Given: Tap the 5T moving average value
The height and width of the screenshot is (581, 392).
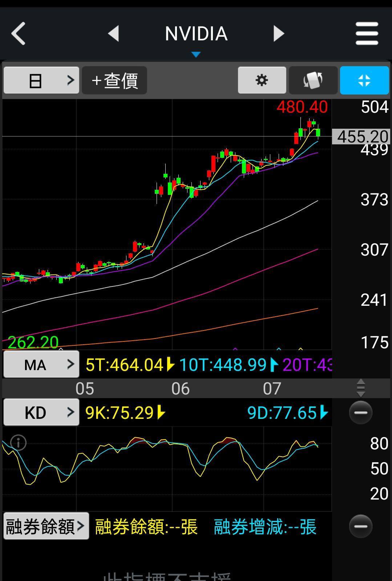Looking at the screenshot, I should pos(125,365).
